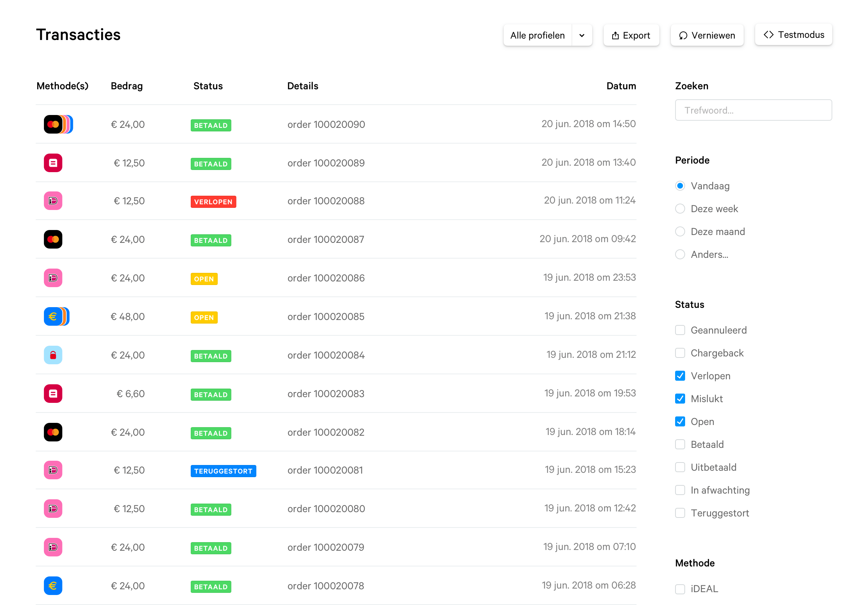Image resolution: width=868 pixels, height=605 pixels.
Task: Click the euro multi-method icon for order 100020085
Action: point(56,316)
